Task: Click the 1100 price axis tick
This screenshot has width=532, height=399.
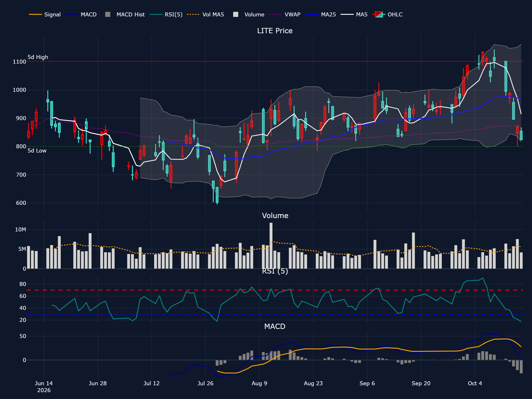Action: click(19, 62)
